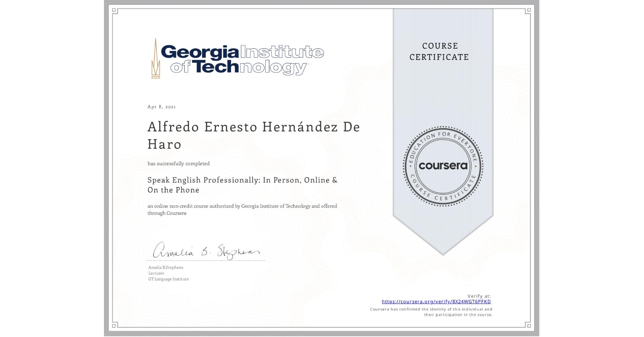Expand the 'has successfully completed' section
644x337 pixels.
point(178,163)
